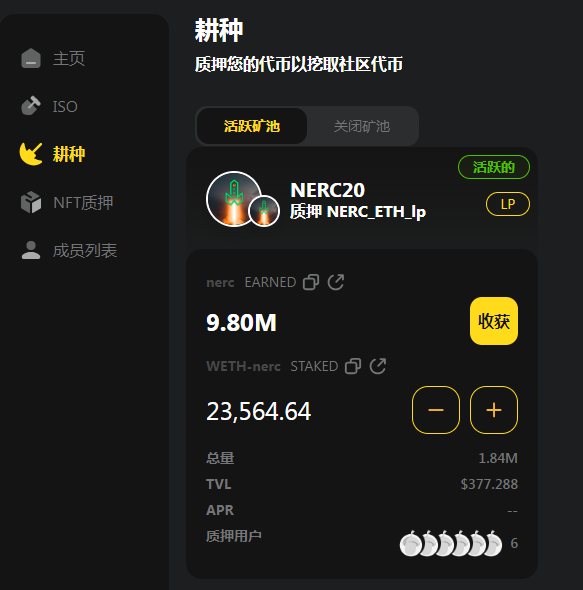Click the 质押用户 avatar stack

pyautogui.click(x=451, y=543)
